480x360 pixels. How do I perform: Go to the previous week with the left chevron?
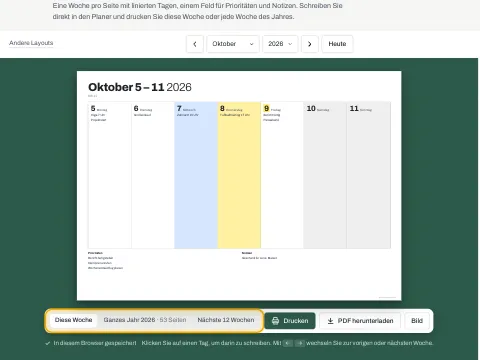coord(195,44)
